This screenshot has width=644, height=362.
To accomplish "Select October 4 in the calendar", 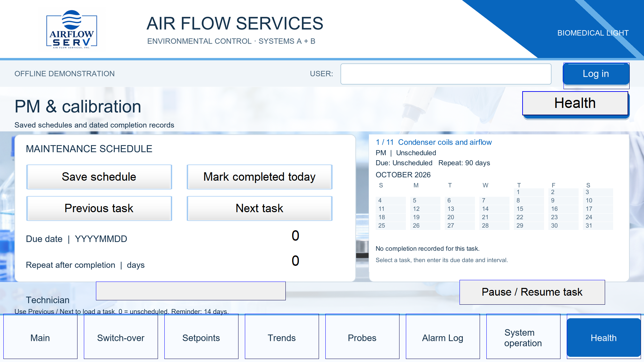I will click(x=391, y=200).
